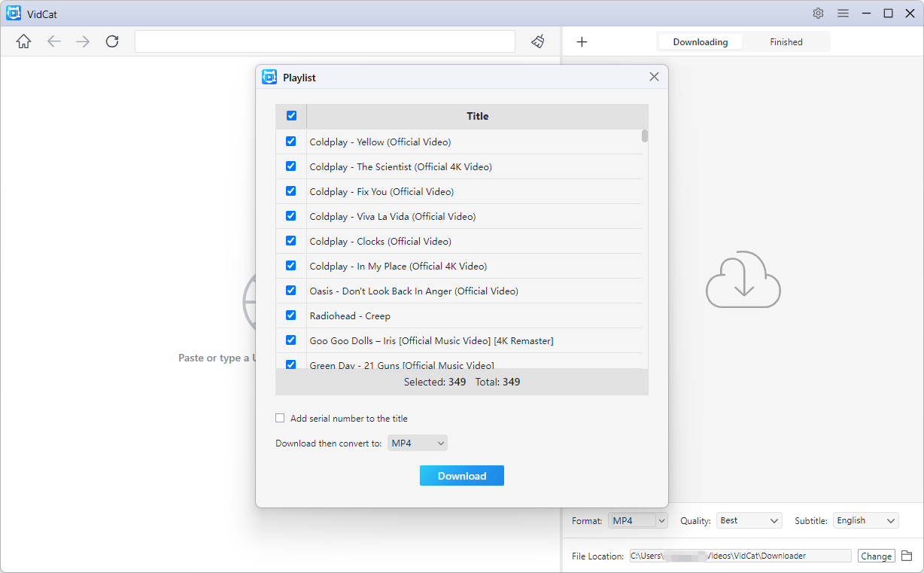Open the convert-to MP4 dropdown in dialog

coord(418,443)
